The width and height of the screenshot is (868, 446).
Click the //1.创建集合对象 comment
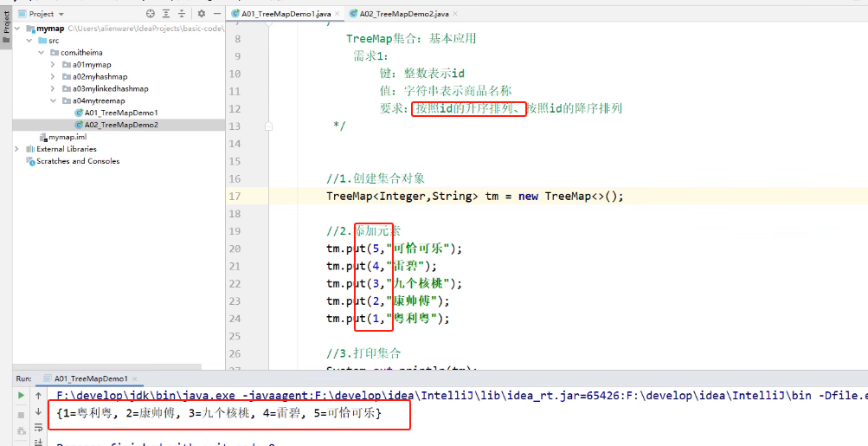click(x=376, y=178)
